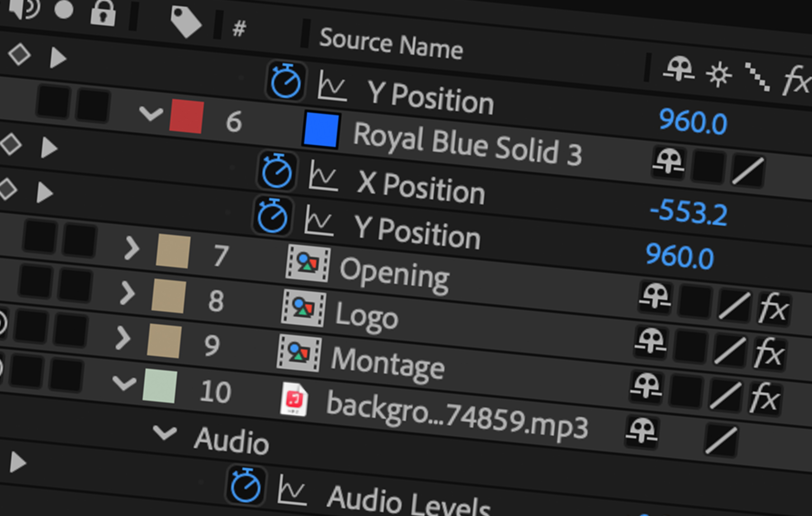Viewport: 812px width, 516px height.
Task: Toggle solo for Royal Blue Solid 3 layer
Action: [x=54, y=102]
